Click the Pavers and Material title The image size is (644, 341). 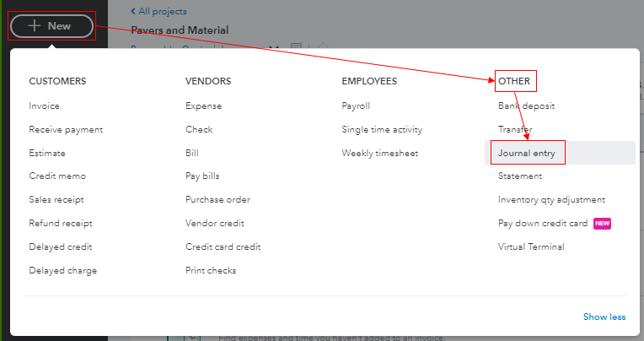180,30
